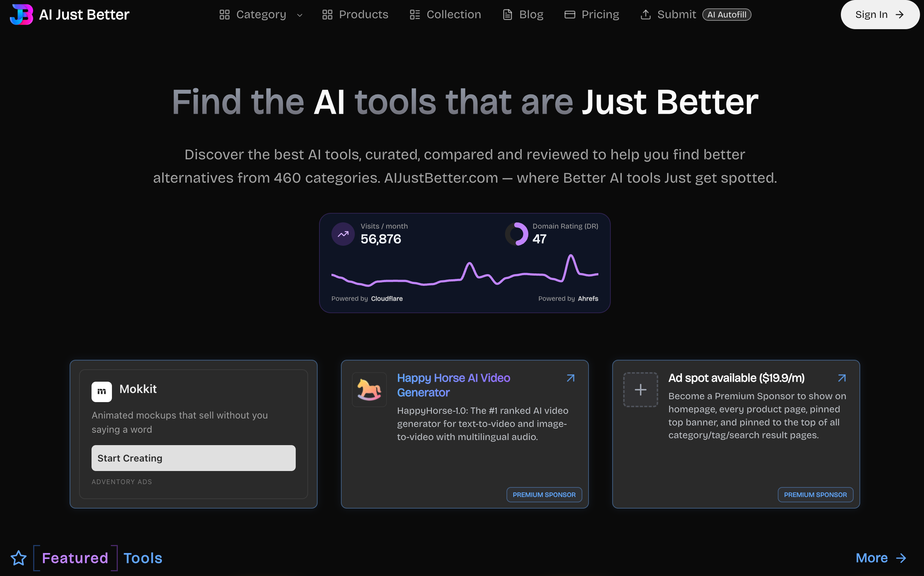This screenshot has height=576, width=924.
Task: Click Start Creating in the Mokkit ad
Action: 193,458
